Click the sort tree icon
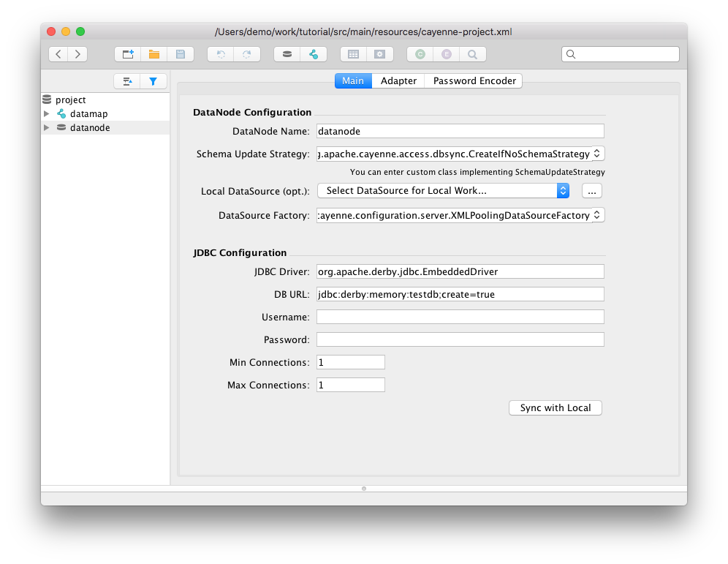Viewport: 728px width, 564px height. tap(127, 81)
